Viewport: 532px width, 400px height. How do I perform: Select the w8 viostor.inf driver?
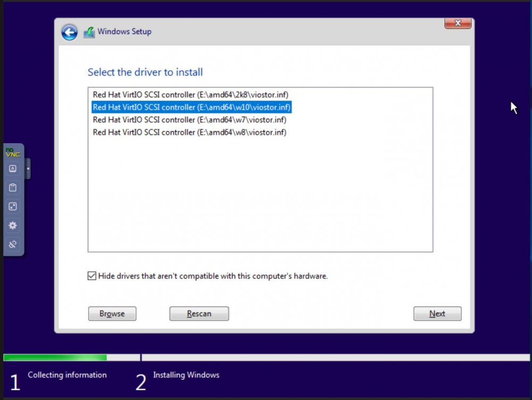pyautogui.click(x=189, y=132)
